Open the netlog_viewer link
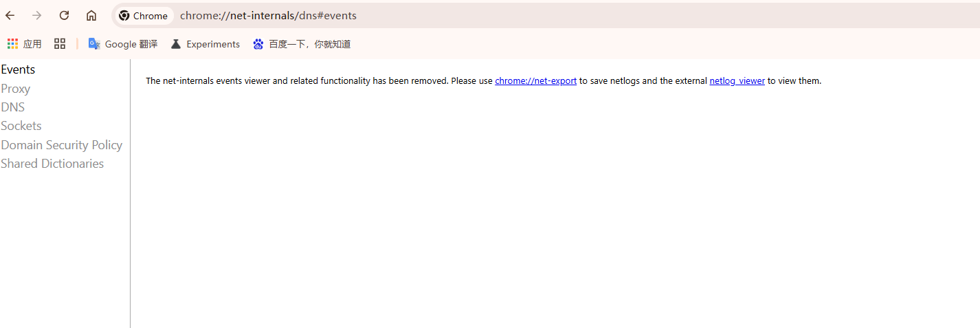 point(737,80)
